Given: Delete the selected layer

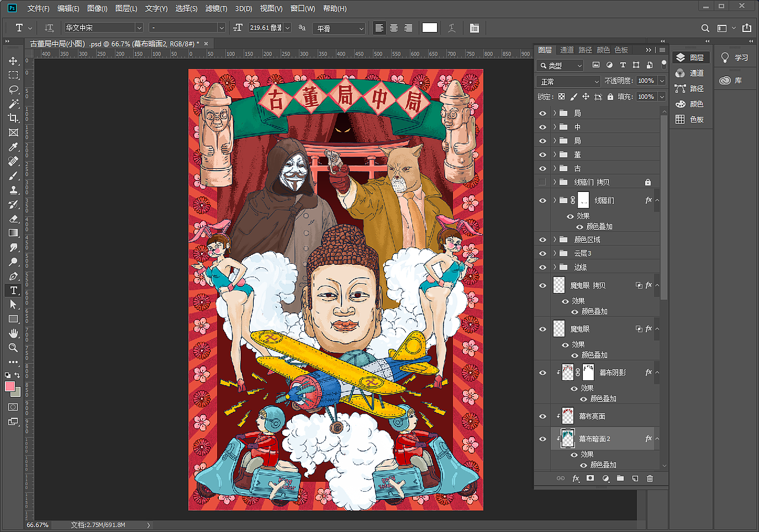Looking at the screenshot, I should (x=650, y=478).
